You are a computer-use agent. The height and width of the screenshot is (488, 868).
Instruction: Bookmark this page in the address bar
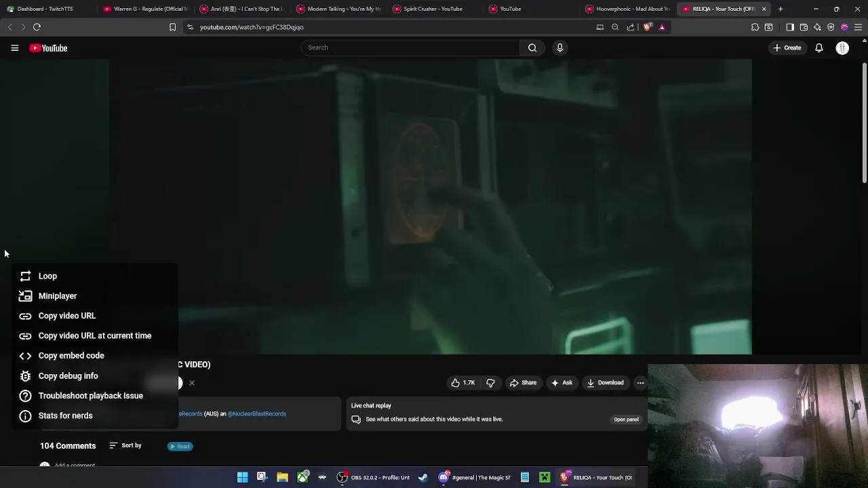(172, 27)
